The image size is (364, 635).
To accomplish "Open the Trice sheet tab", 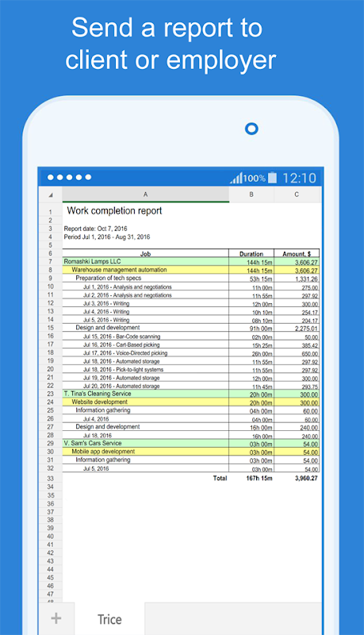I will (x=109, y=619).
